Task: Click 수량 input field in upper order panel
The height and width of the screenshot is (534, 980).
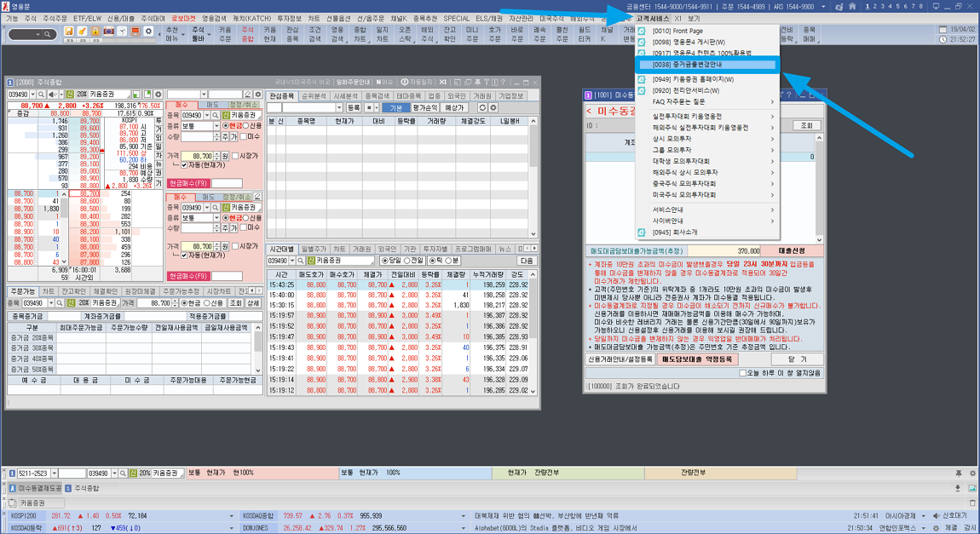Action: click(x=198, y=136)
